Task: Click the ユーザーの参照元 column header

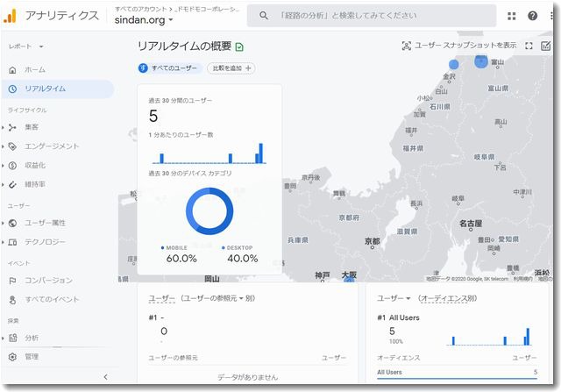Action: 174,358
